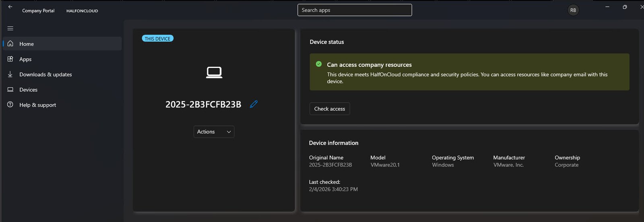Open the hamburger navigation menu
Viewport: 644px width, 222px height.
coord(10,28)
